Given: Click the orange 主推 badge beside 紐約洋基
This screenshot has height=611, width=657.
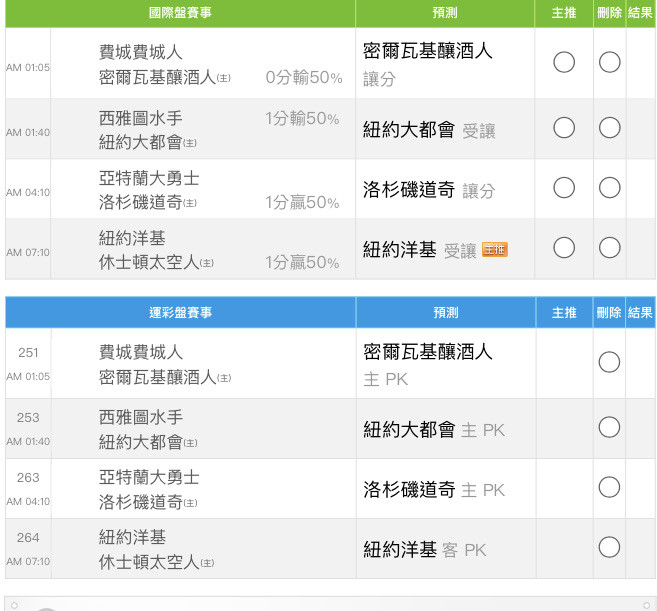Looking at the screenshot, I should (494, 250).
